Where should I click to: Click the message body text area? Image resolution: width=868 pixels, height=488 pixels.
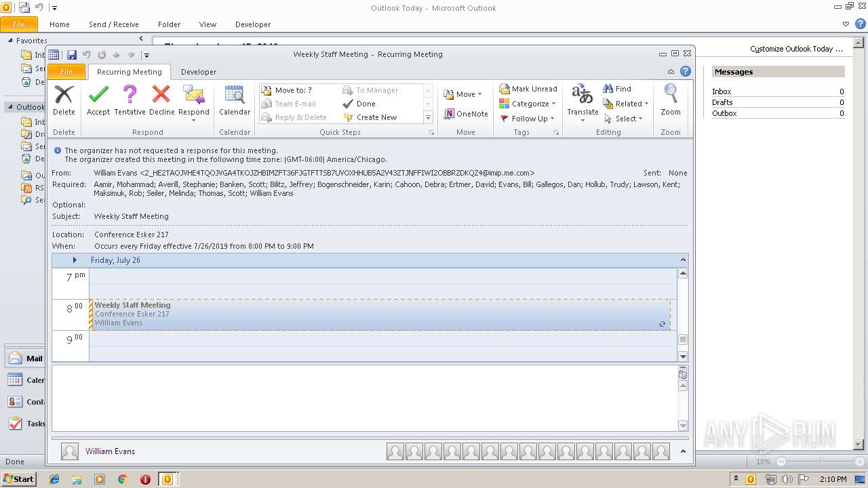365,398
